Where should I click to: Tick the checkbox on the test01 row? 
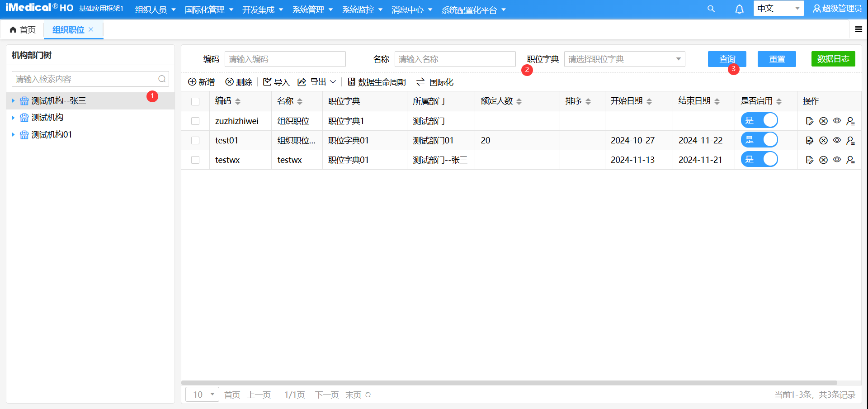(195, 140)
